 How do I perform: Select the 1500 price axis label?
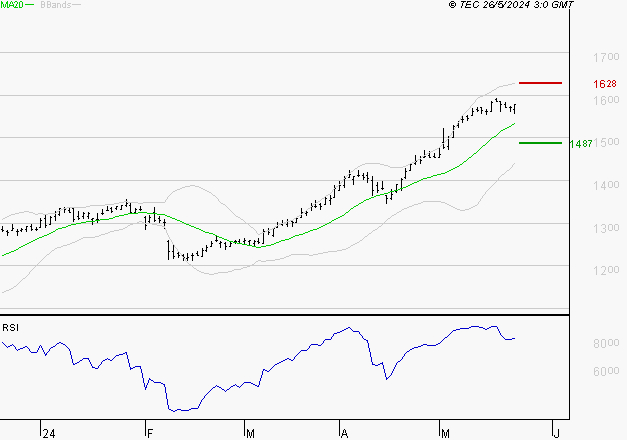607,142
